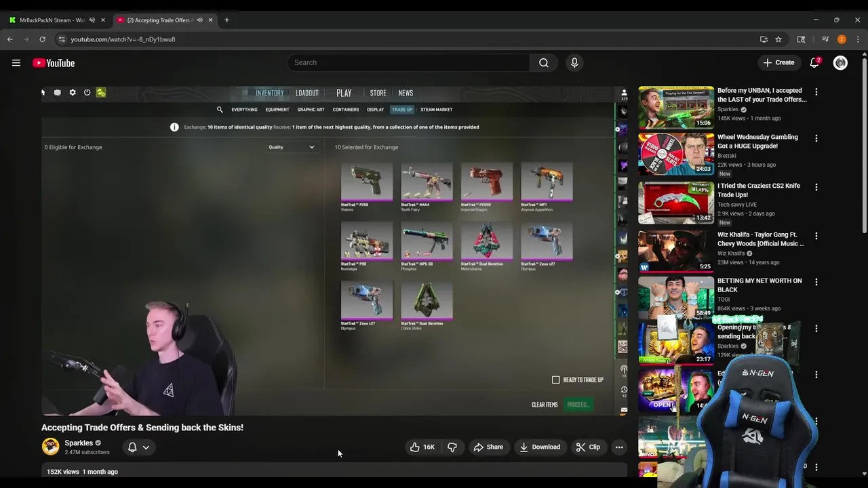
Task: Click the settings gear in game top bar
Action: pos(73,92)
